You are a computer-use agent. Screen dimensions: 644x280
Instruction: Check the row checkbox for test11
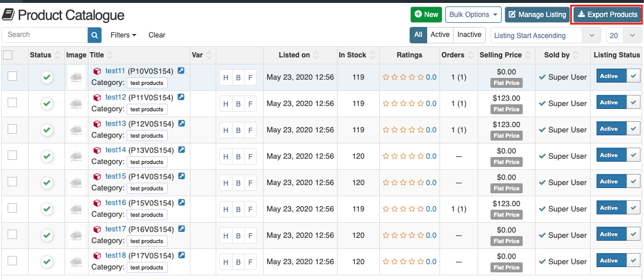[x=12, y=76]
